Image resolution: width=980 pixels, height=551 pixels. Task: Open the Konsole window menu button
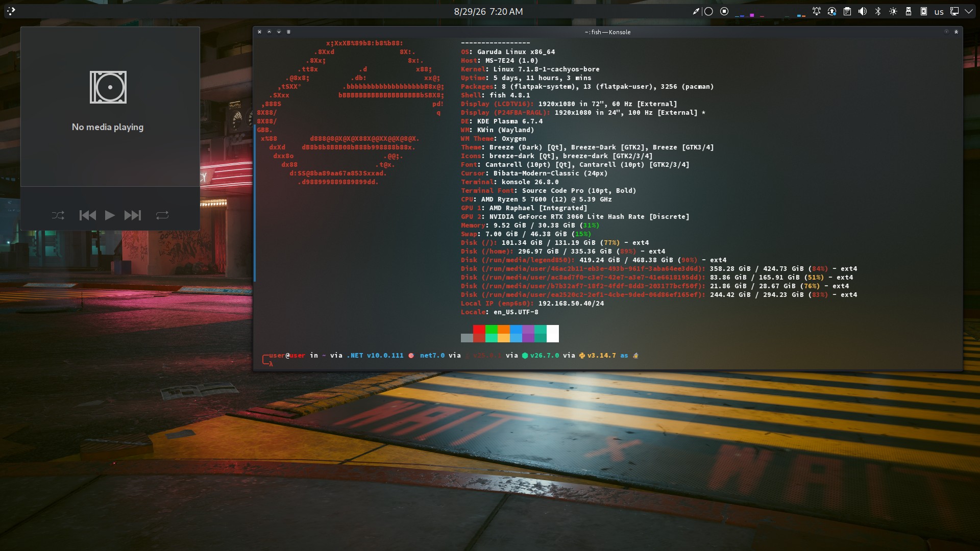288,32
